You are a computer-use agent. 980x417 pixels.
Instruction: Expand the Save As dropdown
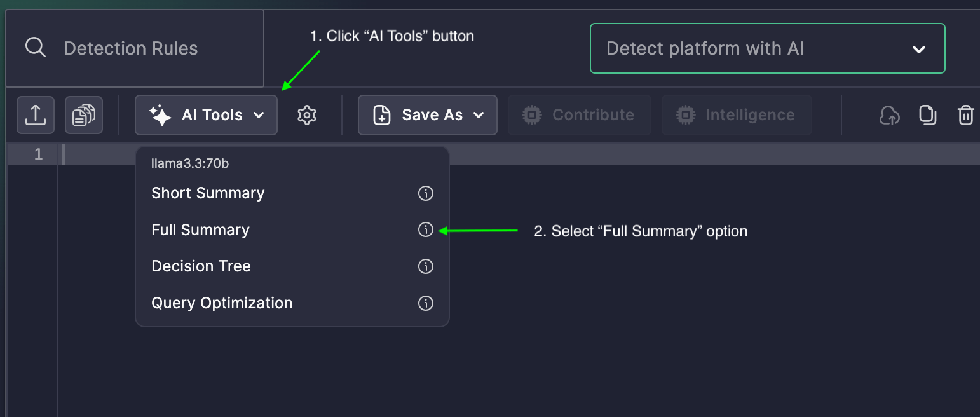(x=427, y=115)
